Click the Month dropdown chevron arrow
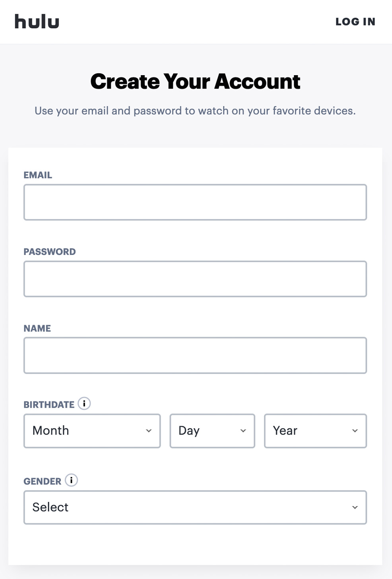392x579 pixels. pos(149,431)
